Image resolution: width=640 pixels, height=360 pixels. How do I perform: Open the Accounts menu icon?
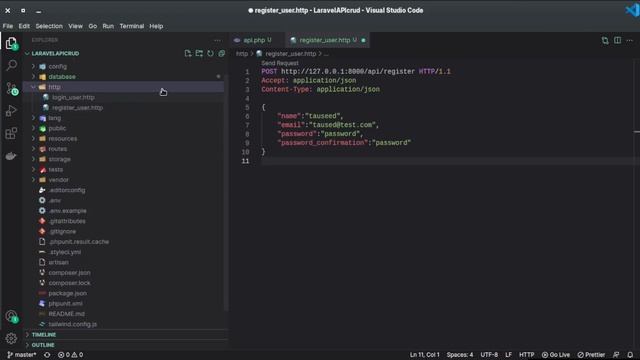pos(11,316)
